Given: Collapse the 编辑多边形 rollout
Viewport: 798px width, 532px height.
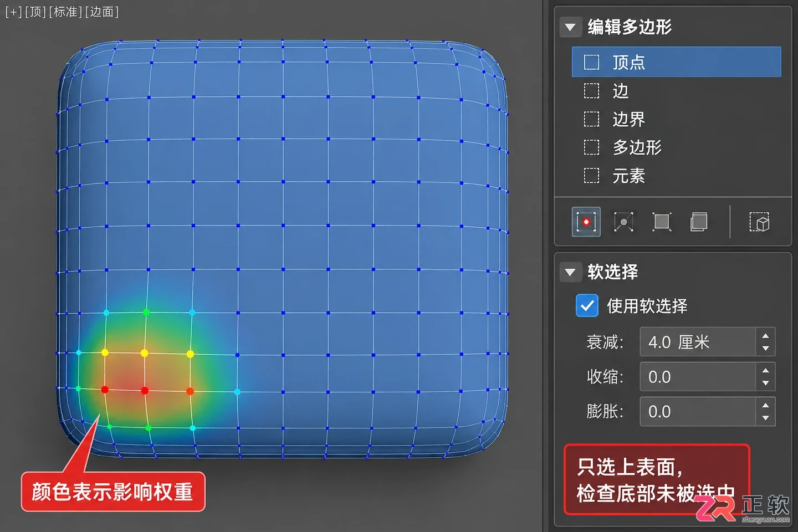Looking at the screenshot, I should pyautogui.click(x=570, y=27).
